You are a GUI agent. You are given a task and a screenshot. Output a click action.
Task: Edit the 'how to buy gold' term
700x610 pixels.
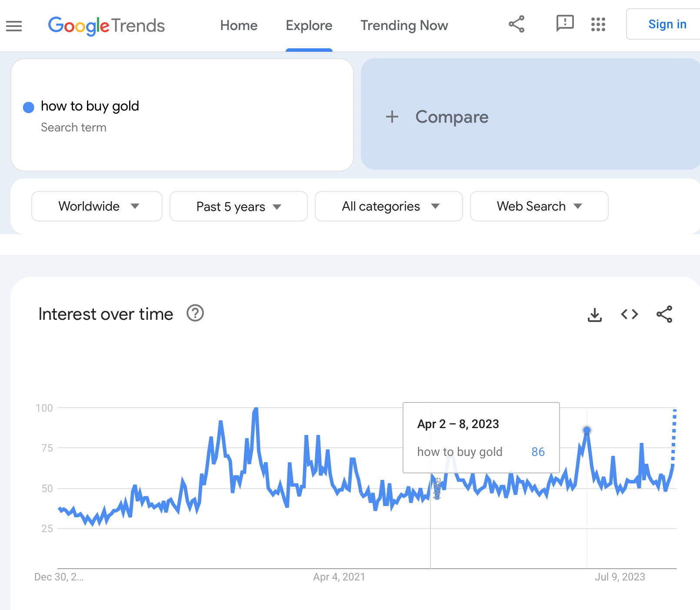tap(90, 106)
